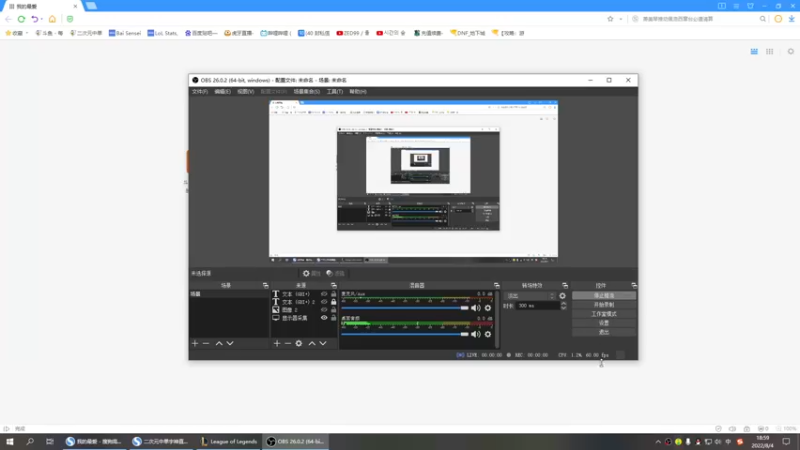Show hidden system tray icons chevron
The height and width of the screenshot is (450, 800).
click(658, 442)
